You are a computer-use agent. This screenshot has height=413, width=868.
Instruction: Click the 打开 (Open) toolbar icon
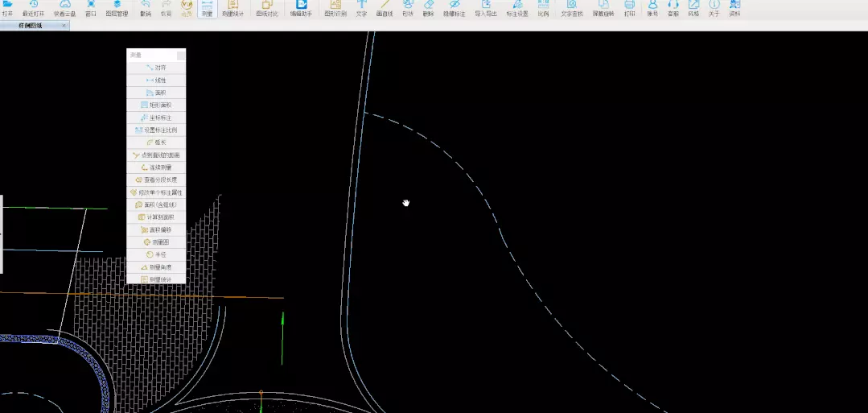point(7,8)
